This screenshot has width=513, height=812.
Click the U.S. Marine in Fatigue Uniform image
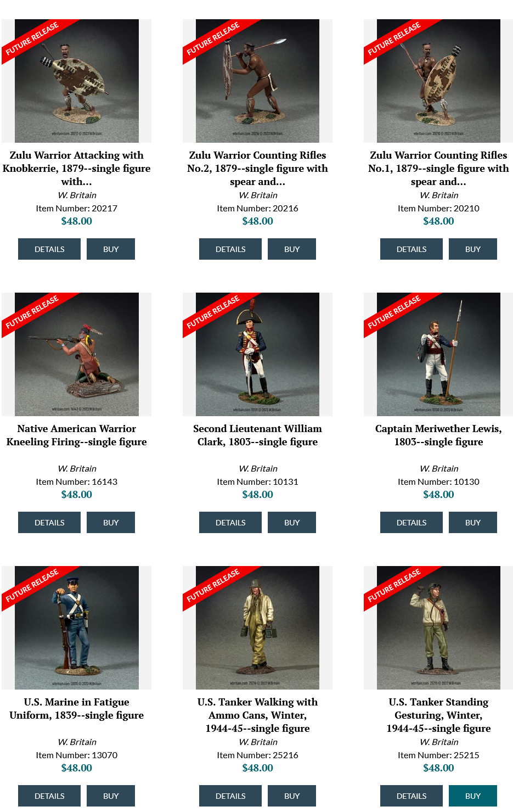[x=76, y=628]
